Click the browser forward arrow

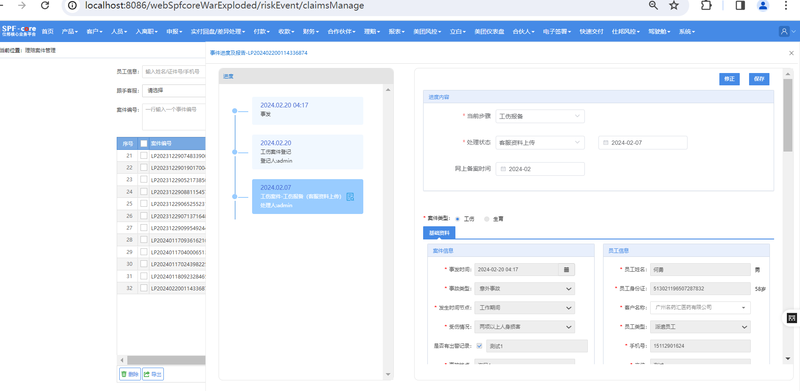(22, 6)
